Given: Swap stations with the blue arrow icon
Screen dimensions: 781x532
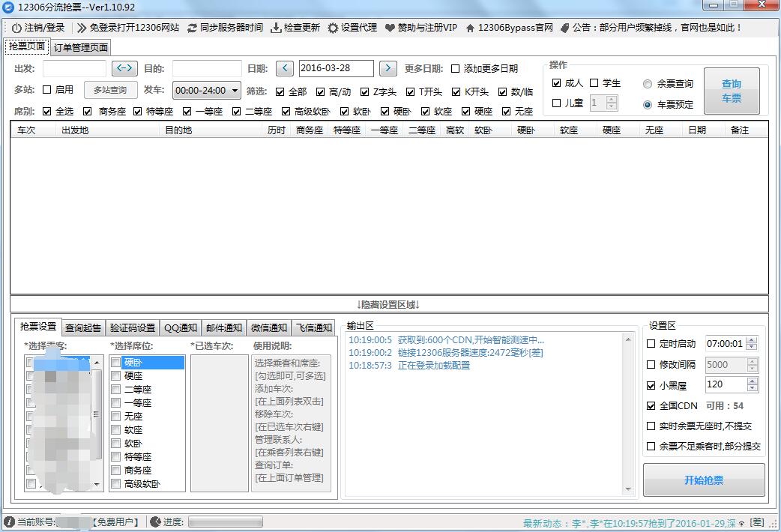Looking at the screenshot, I should coord(124,68).
